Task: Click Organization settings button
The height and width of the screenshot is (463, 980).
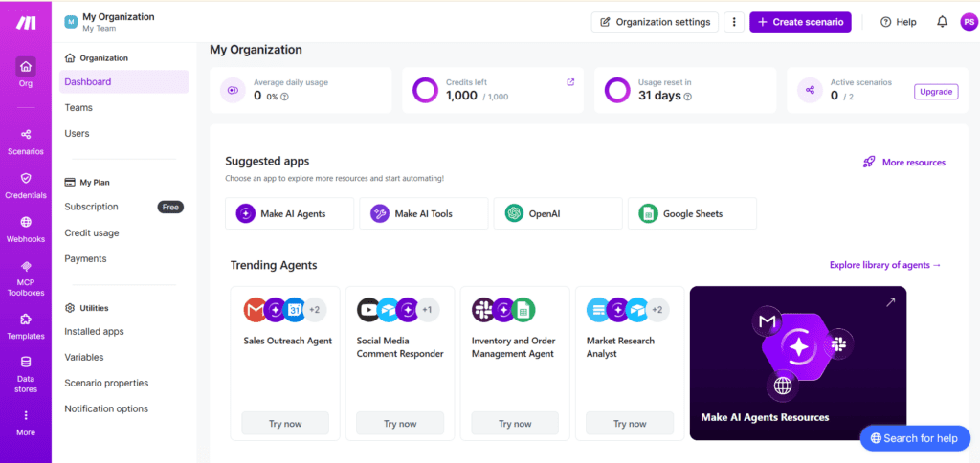Action: click(x=655, y=22)
